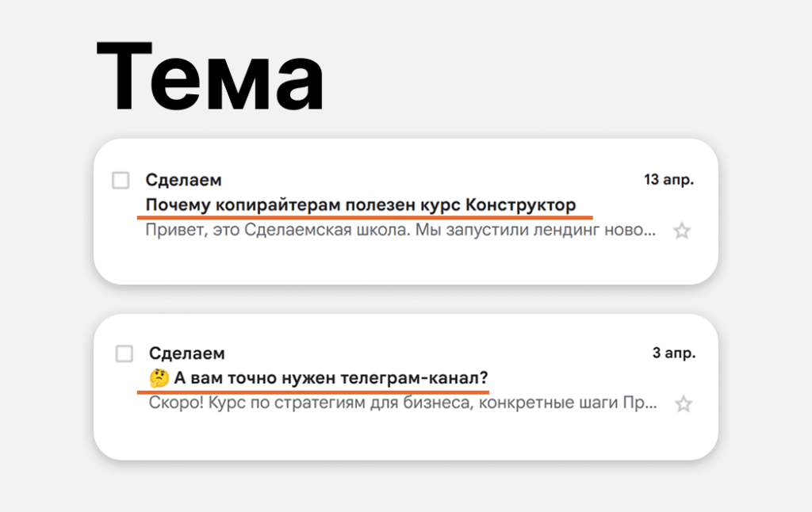Open preview 'Привет, это Сделаемская школа'
This screenshot has width=812, height=512.
(400, 230)
